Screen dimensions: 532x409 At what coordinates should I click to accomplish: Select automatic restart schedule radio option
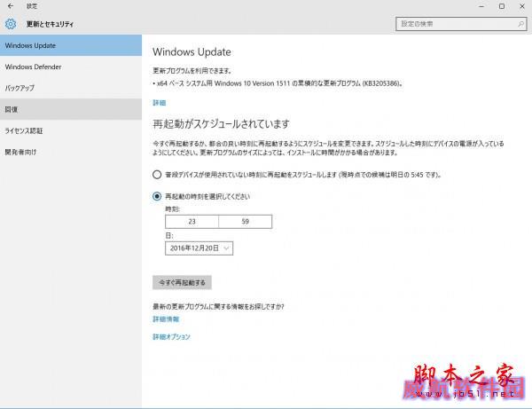point(157,175)
